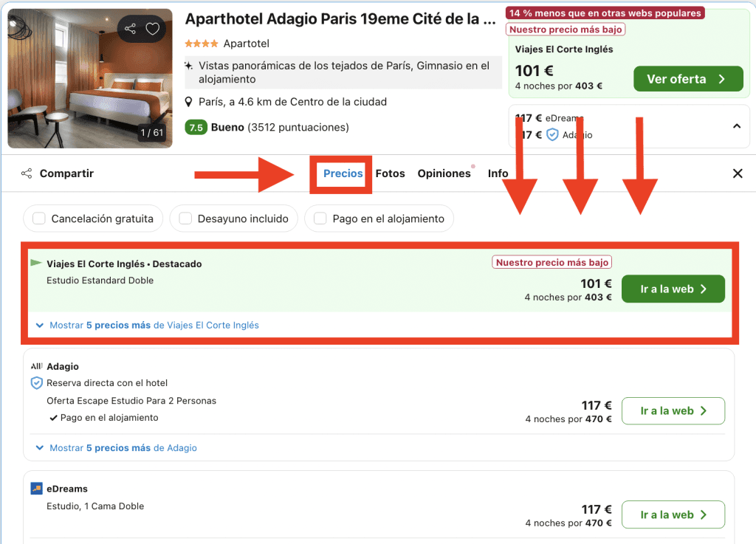The height and width of the screenshot is (544, 756).
Task: Check the Desayuno incluido filter
Action: tap(185, 218)
